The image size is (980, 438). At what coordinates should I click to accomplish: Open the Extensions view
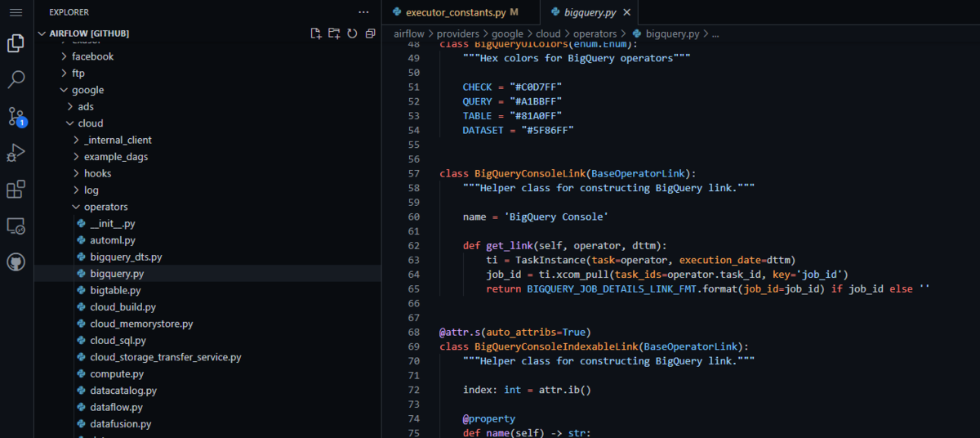pos(16,190)
